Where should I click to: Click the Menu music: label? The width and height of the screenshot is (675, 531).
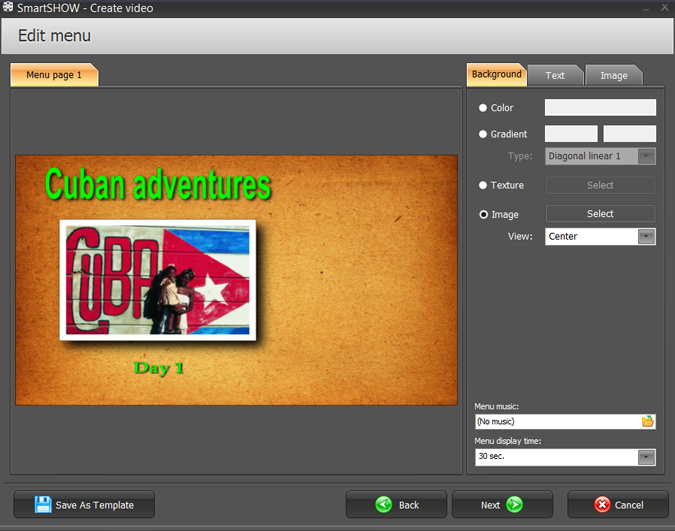[496, 406]
